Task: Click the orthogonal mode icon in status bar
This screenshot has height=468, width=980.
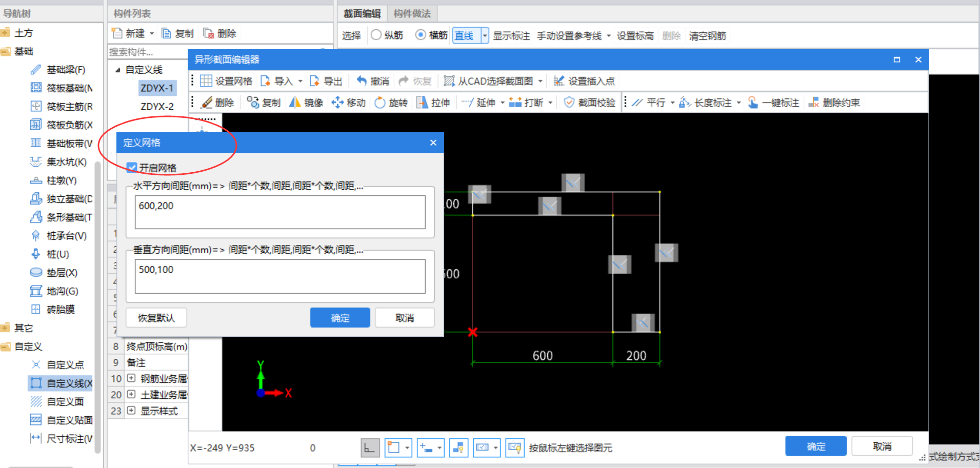Action: 370,447
